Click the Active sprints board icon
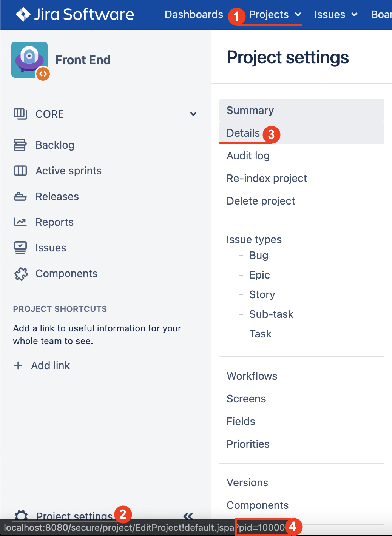 pos(20,171)
